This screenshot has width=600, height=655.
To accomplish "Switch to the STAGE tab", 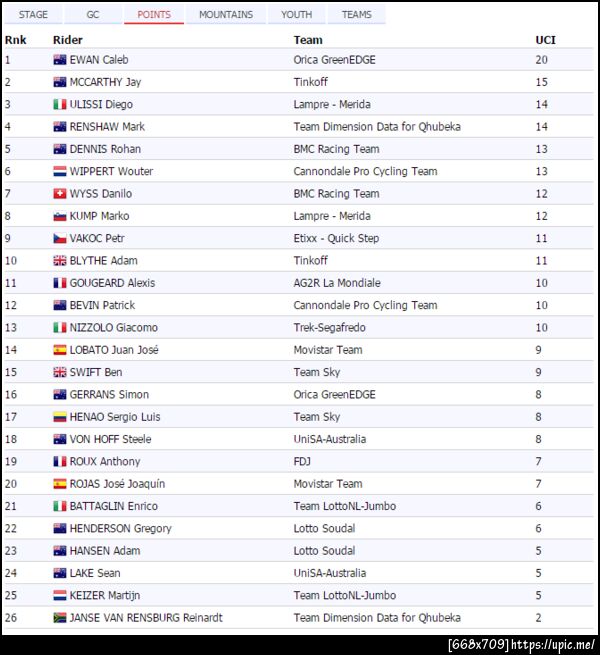I will pos(33,15).
